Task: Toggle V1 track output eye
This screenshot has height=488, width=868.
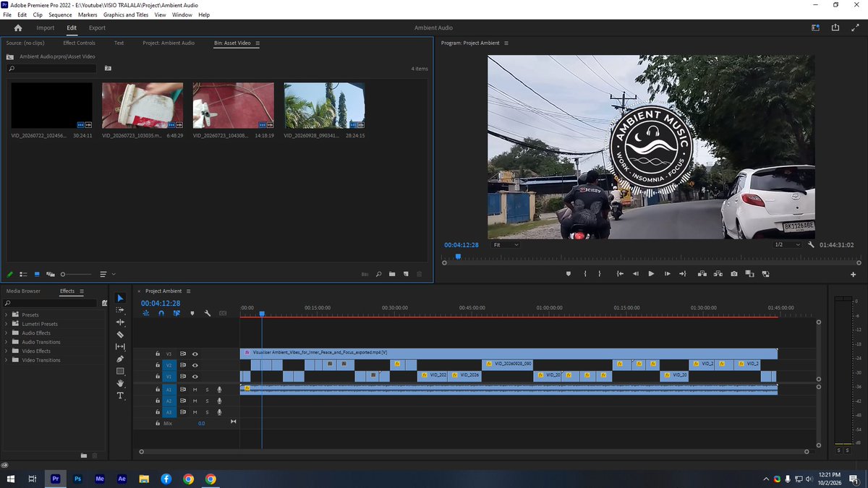Action: click(x=195, y=377)
